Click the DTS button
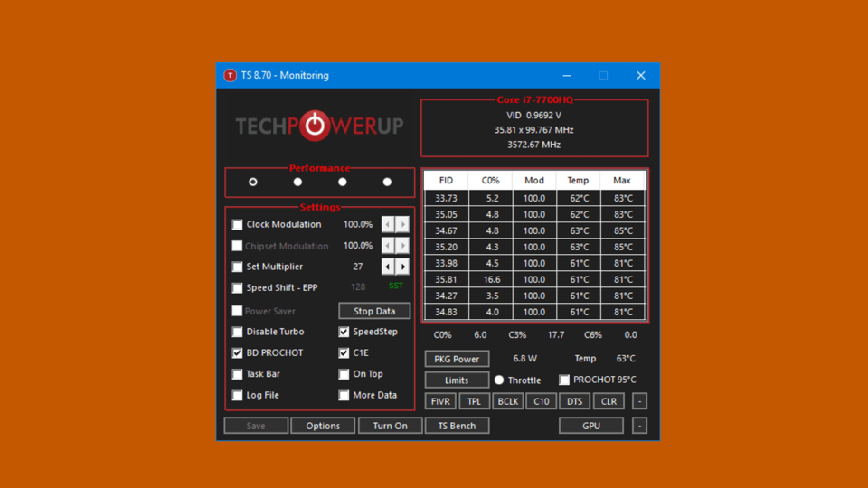This screenshot has width=868, height=488. (x=575, y=401)
